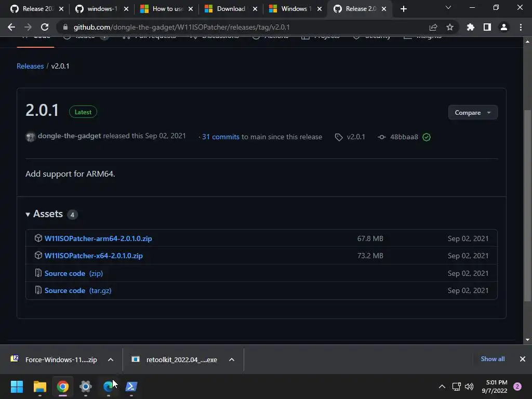Image resolution: width=532 pixels, height=399 pixels.
Task: Open the Compare dropdown
Action: 473,112
